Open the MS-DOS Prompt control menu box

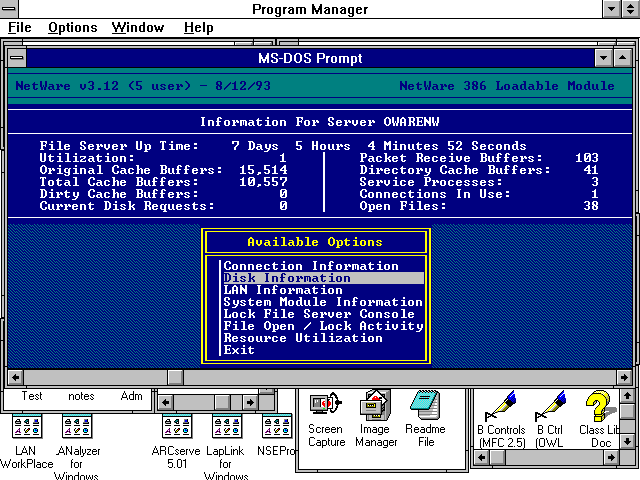pyautogui.click(x=17, y=59)
